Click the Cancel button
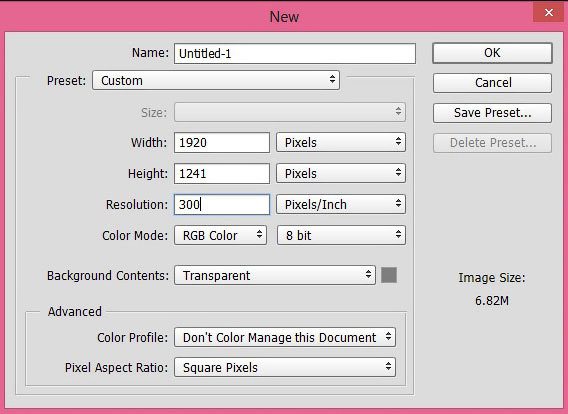 pyautogui.click(x=492, y=83)
